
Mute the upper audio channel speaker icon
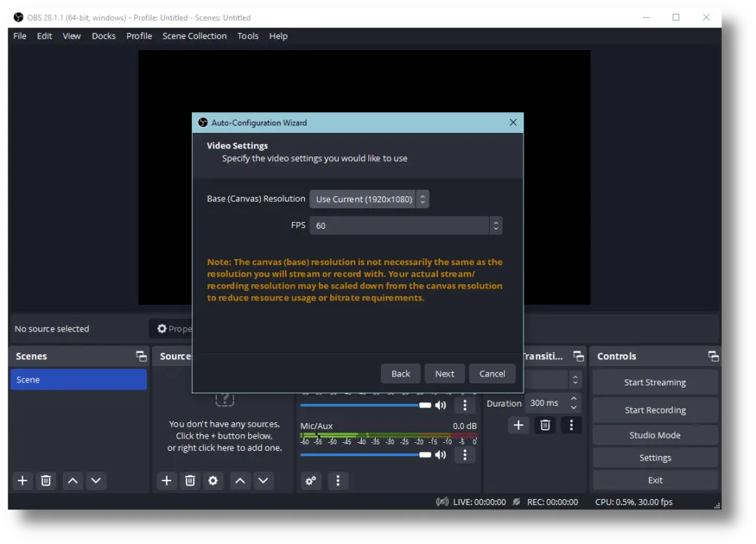coord(440,405)
